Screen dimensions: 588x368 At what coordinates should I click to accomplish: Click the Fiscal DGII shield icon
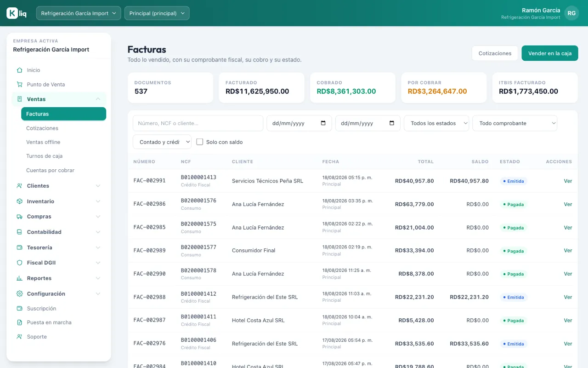click(x=19, y=263)
